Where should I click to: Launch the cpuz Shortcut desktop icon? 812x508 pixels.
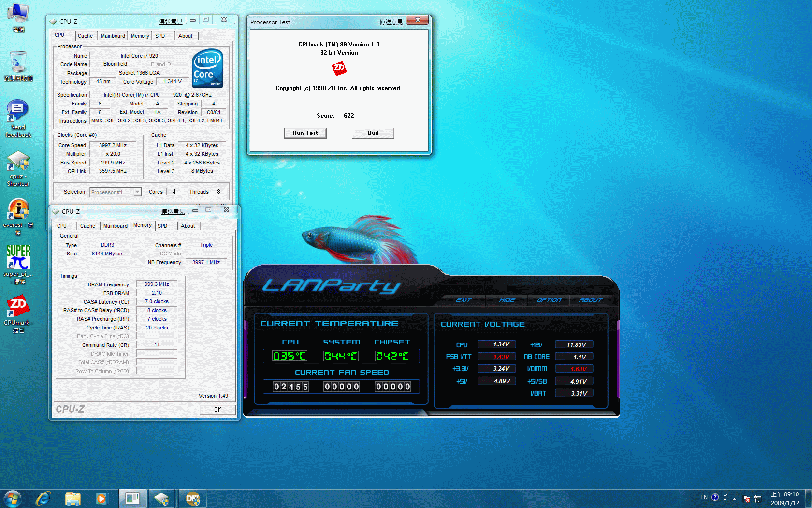(18, 168)
